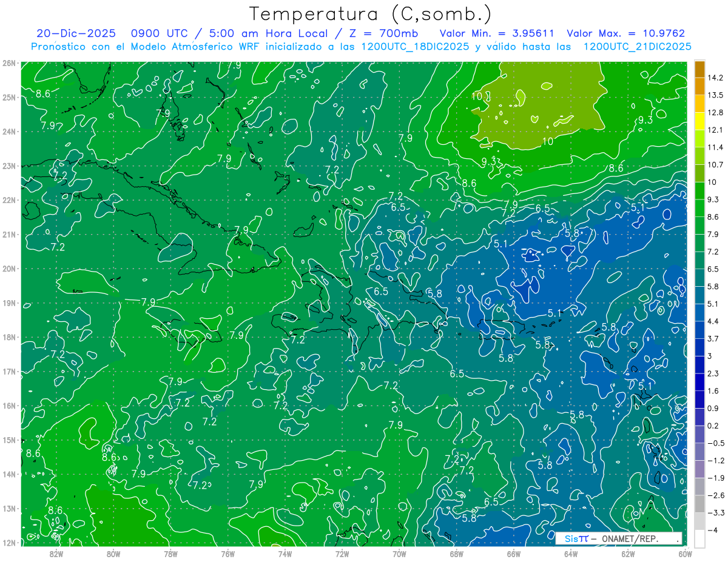This screenshot has height=562, width=728.
Task: Click the 17N latitude axis label
Action: pyautogui.click(x=8, y=371)
